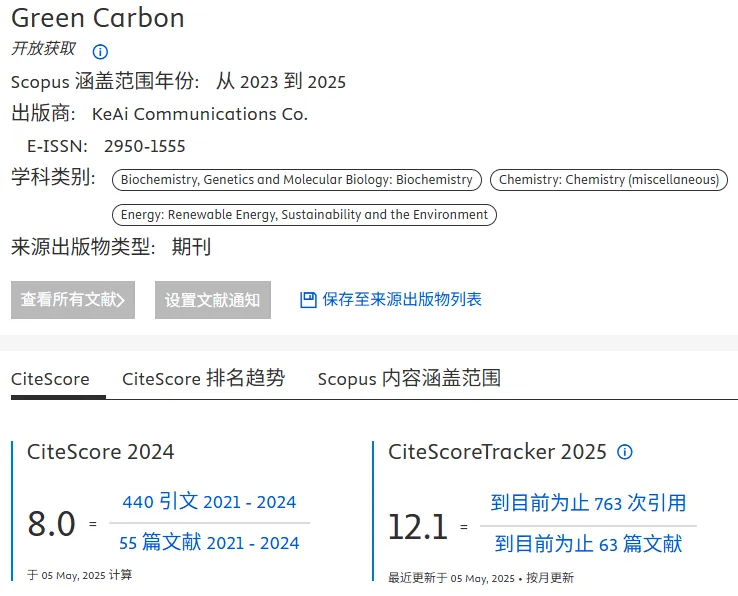The height and width of the screenshot is (596, 738).
Task: Click the info icon beside 开放获取
Action: coord(100,51)
